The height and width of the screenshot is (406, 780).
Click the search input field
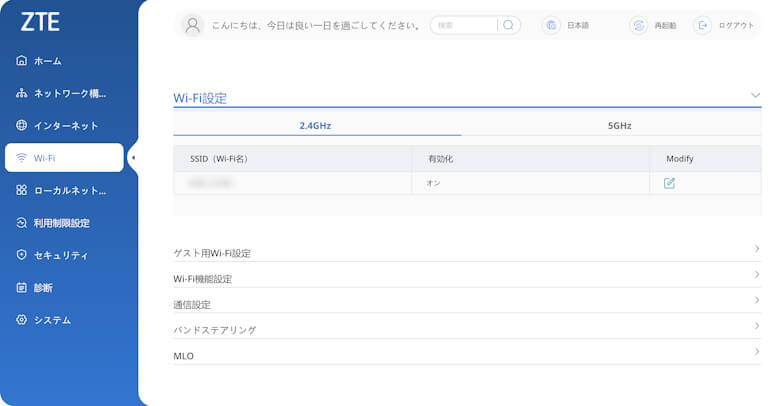click(x=465, y=25)
